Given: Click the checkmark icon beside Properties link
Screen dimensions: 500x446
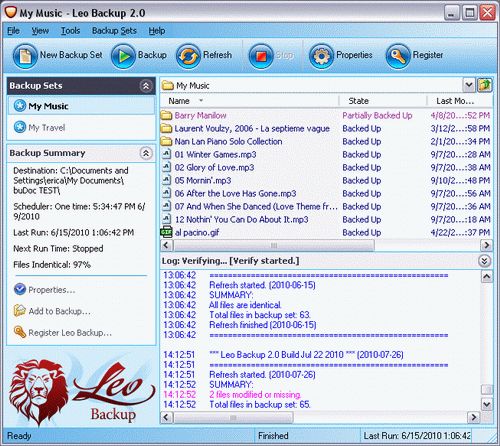Looking at the screenshot, I should [20, 289].
